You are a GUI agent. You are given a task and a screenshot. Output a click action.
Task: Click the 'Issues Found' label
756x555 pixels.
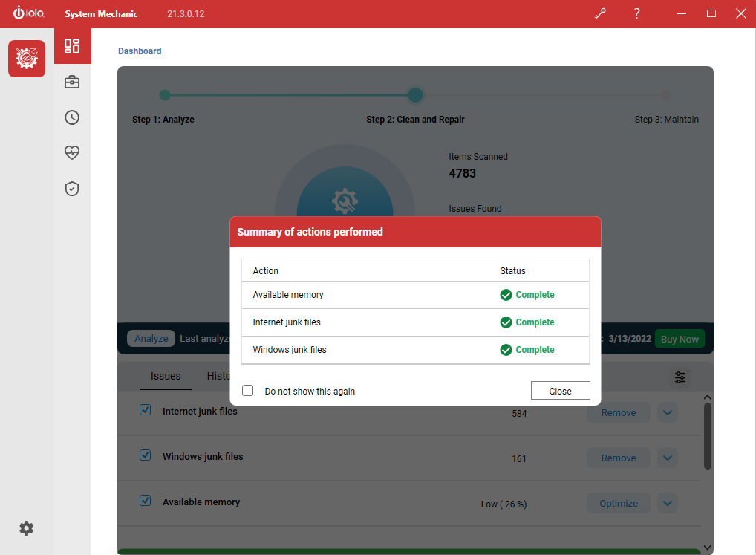pos(475,208)
